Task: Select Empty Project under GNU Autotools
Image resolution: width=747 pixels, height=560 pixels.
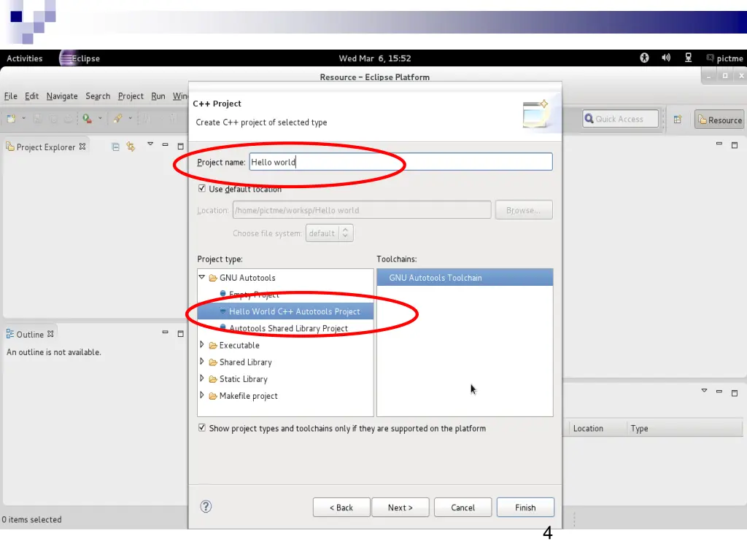Action: click(253, 295)
